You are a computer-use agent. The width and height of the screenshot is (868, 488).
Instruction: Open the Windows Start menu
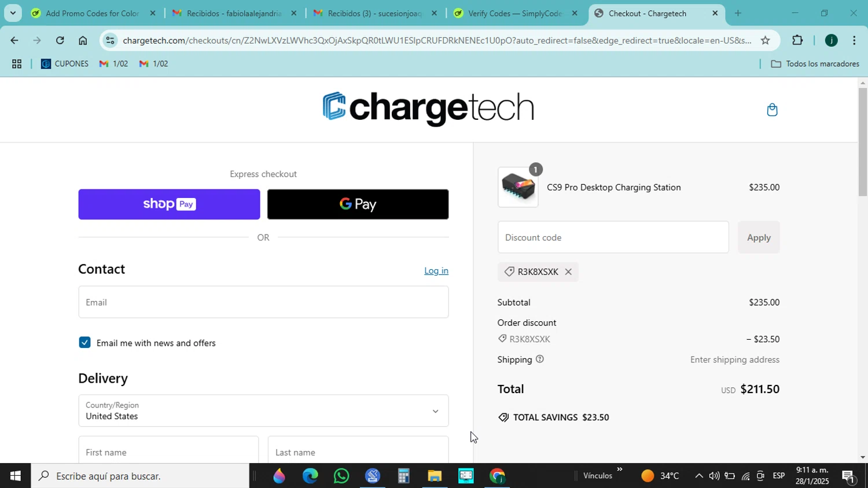15,476
